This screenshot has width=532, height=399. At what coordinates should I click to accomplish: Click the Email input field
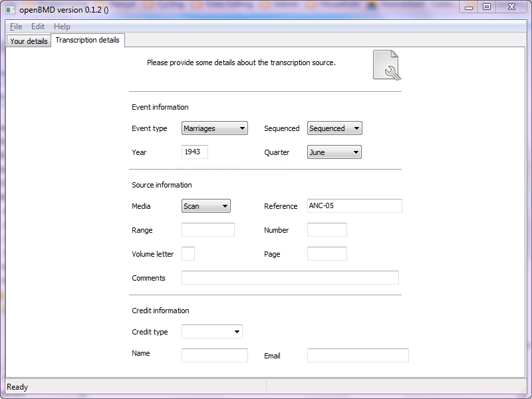pyautogui.click(x=358, y=355)
